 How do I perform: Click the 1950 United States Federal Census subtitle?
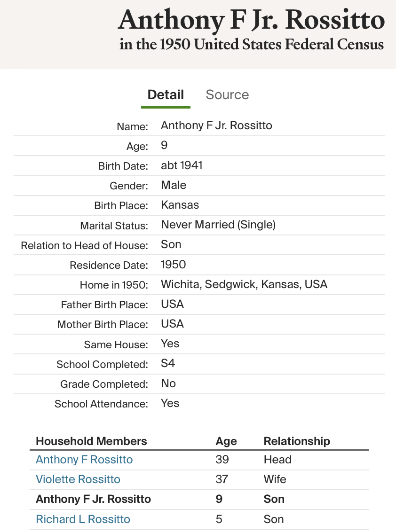[x=252, y=45]
